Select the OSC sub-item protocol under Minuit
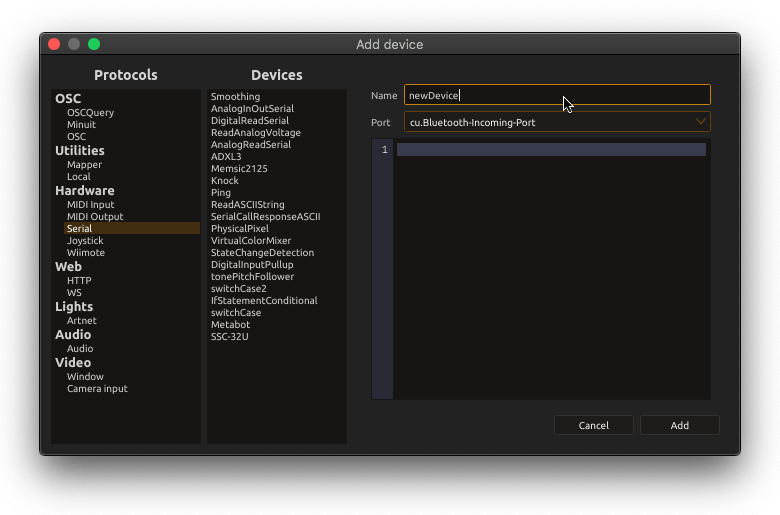The width and height of the screenshot is (780, 515). [76, 136]
